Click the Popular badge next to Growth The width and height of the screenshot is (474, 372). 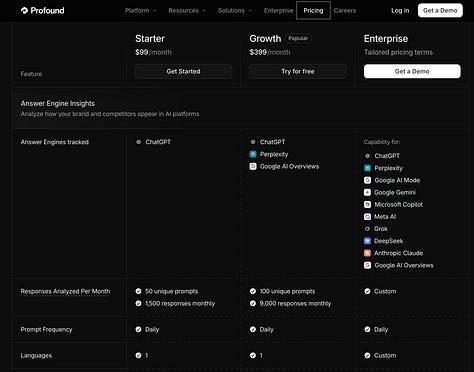tap(298, 38)
